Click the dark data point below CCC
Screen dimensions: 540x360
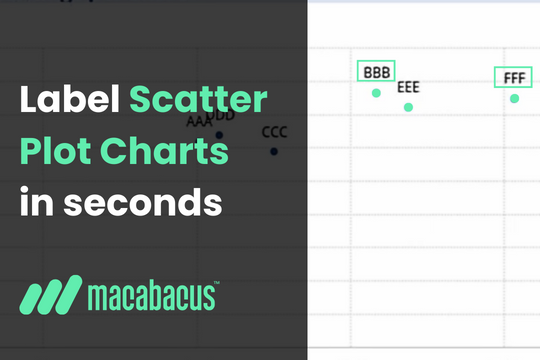274,151
